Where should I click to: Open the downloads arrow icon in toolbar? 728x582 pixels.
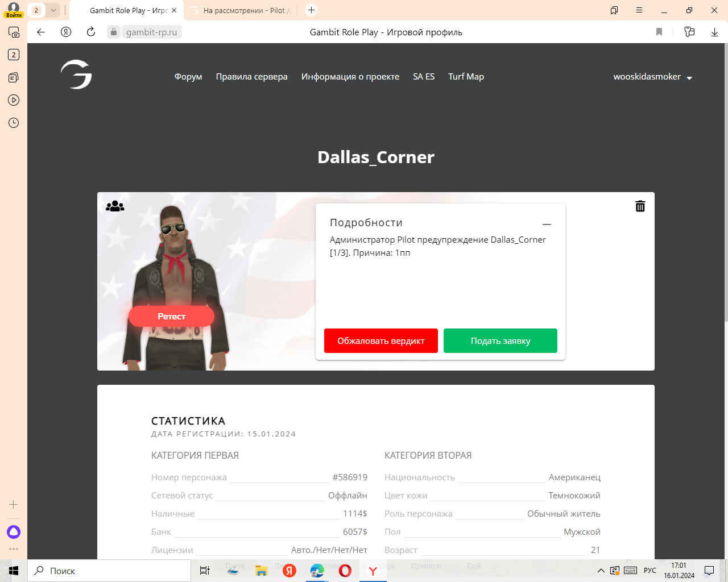click(x=714, y=32)
